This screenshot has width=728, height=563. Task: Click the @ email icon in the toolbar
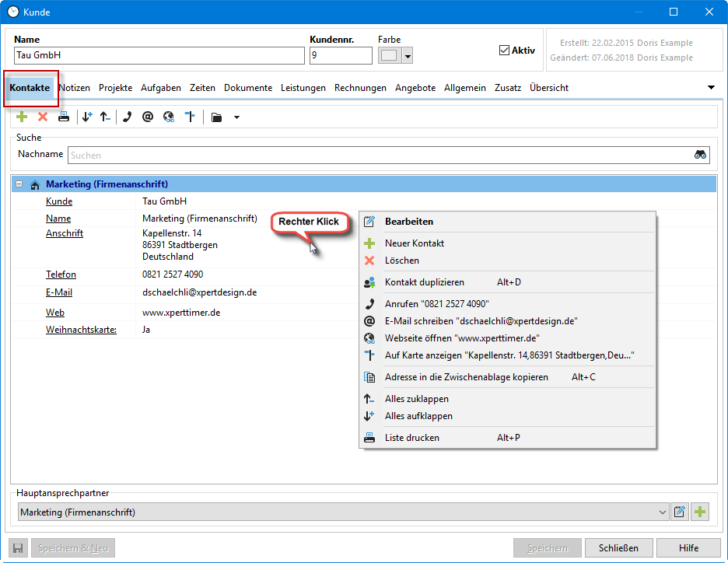[148, 117]
